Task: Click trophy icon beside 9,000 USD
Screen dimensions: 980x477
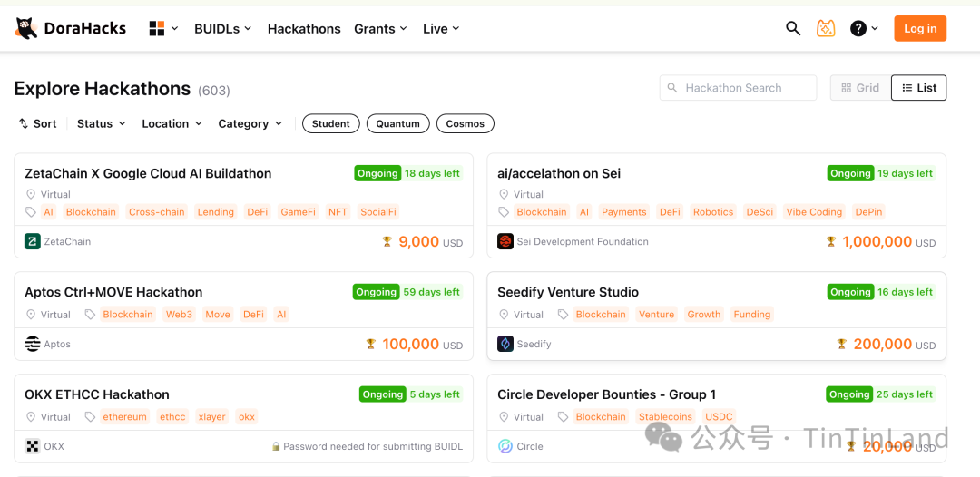Action: (387, 241)
